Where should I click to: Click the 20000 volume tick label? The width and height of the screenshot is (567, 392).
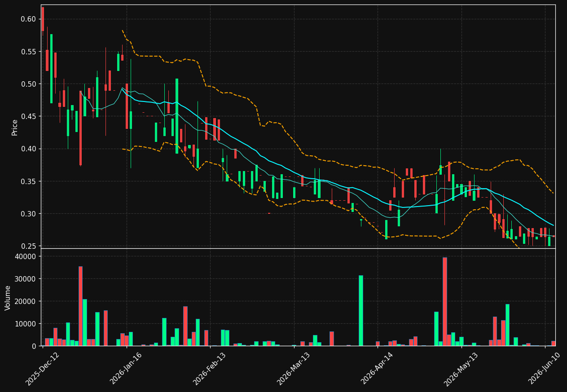click(x=26, y=301)
